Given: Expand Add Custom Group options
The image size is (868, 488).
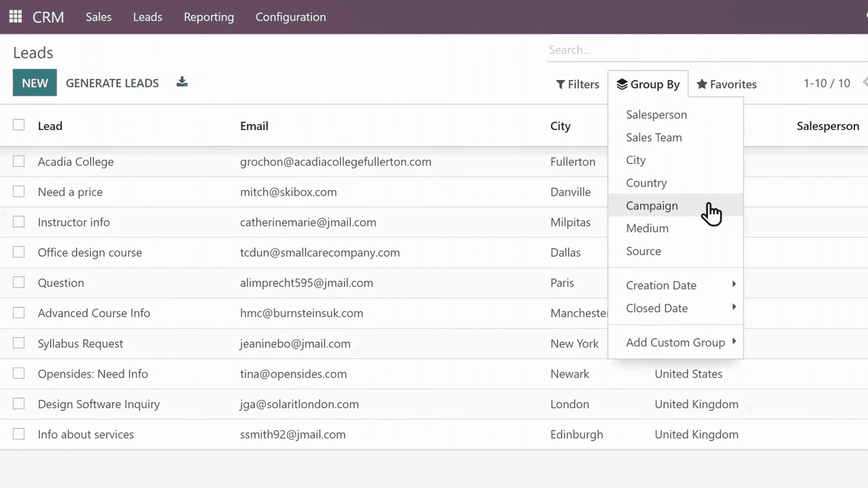Looking at the screenshot, I should (x=676, y=342).
